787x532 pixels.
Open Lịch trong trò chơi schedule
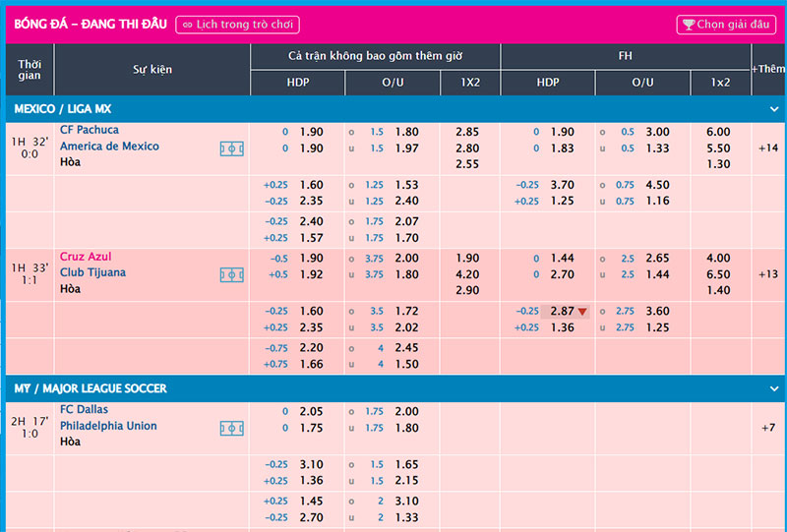(x=237, y=25)
